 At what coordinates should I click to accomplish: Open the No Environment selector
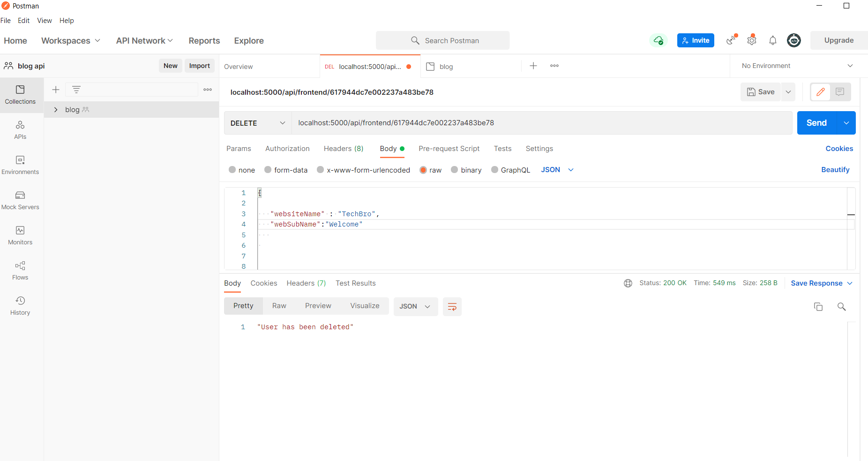[797, 66]
